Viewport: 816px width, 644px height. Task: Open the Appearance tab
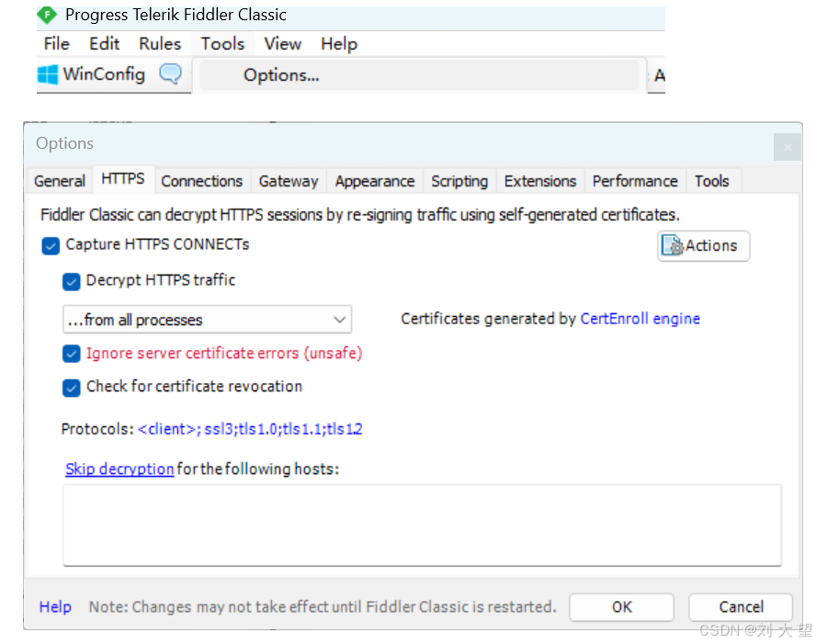point(375,181)
